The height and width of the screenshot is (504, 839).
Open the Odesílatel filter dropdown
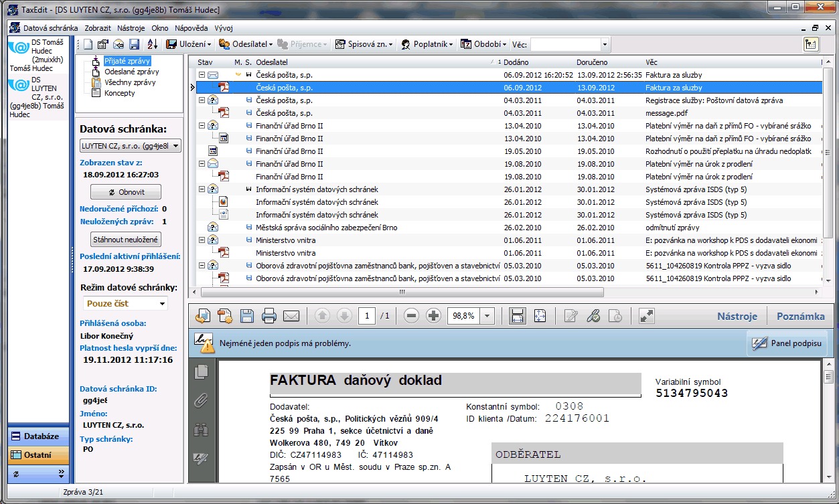[x=246, y=44]
